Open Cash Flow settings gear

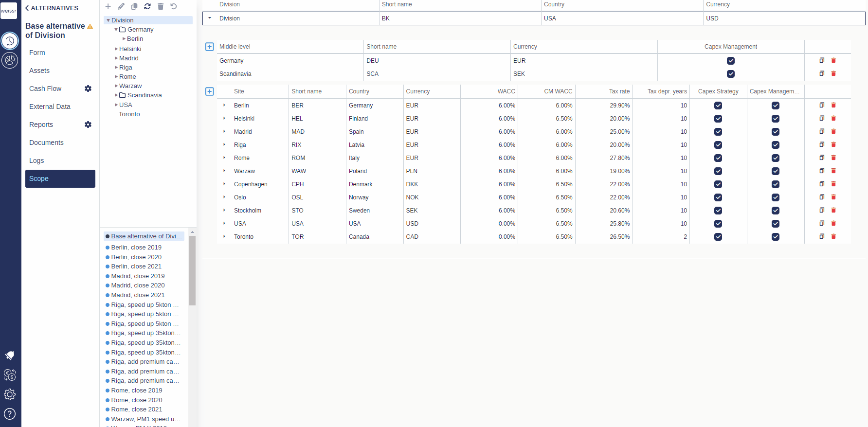tap(88, 89)
